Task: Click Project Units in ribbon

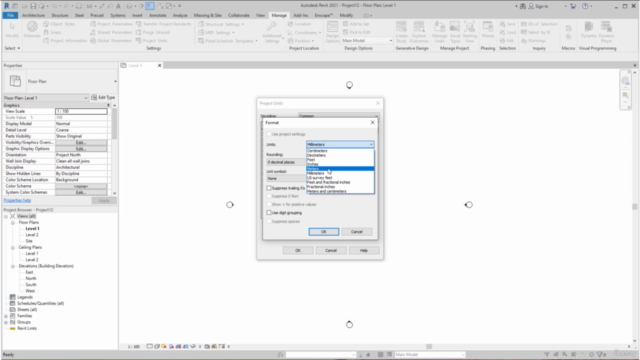Action: [x=151, y=40]
